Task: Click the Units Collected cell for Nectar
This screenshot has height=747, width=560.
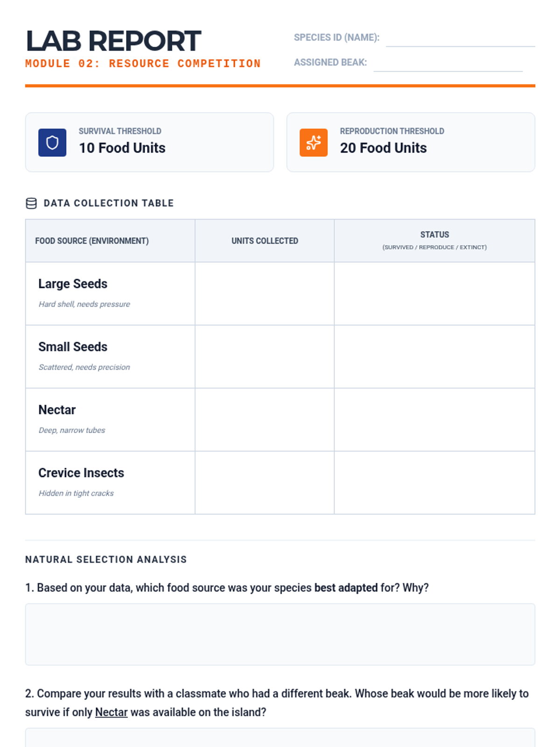Action: [x=265, y=420]
